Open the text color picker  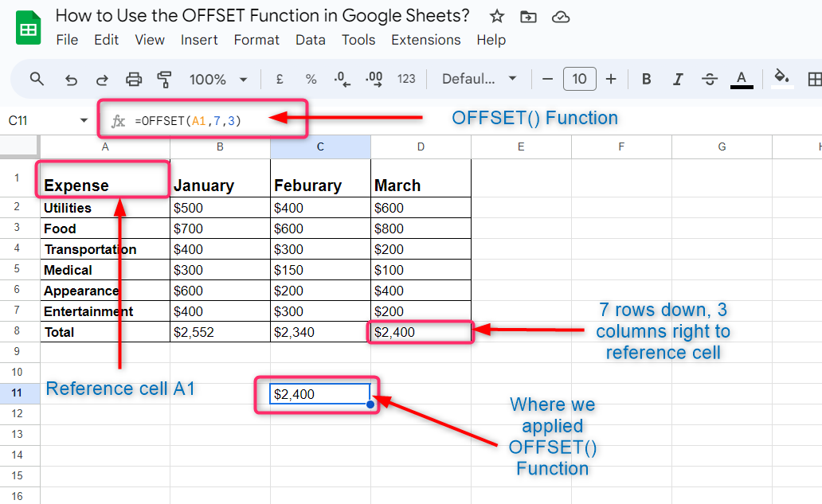(742, 79)
